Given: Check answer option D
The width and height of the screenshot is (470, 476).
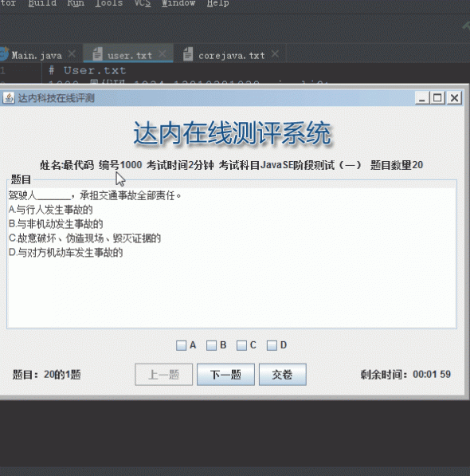Looking at the screenshot, I should [x=272, y=345].
